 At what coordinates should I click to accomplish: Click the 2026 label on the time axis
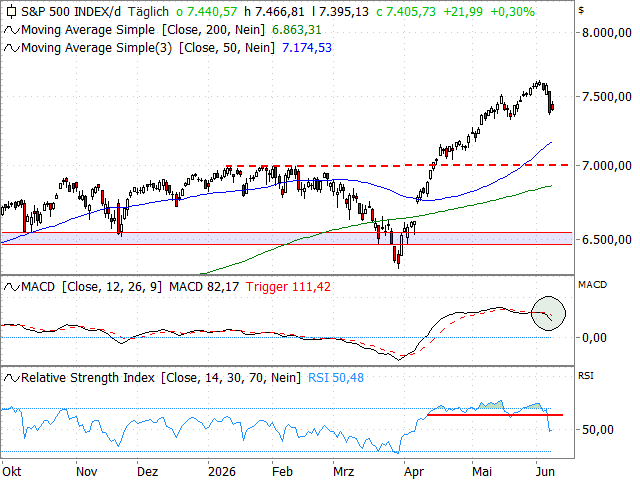[x=222, y=472]
